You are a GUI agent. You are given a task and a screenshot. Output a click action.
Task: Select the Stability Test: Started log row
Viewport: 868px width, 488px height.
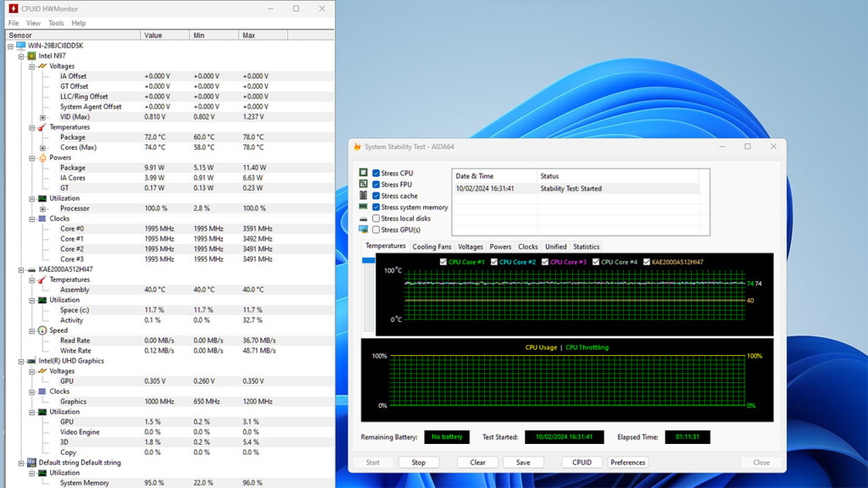(576, 189)
